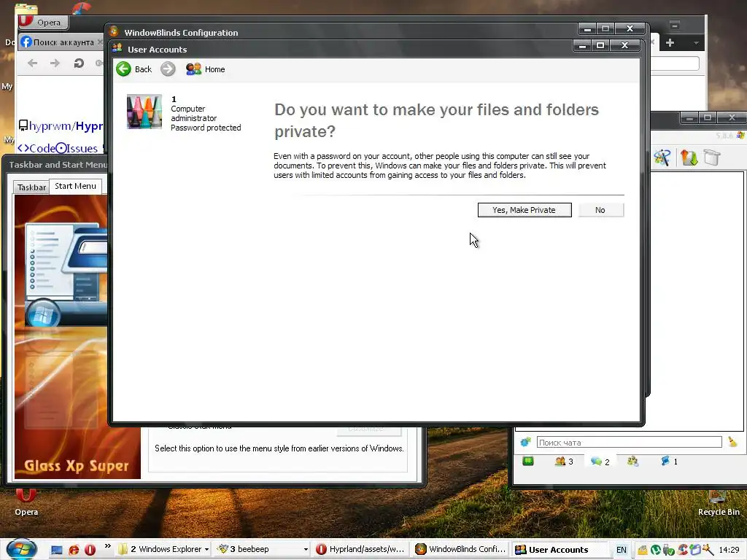Click the gear icon left of chat search
The height and width of the screenshot is (560, 747).
tap(525, 442)
